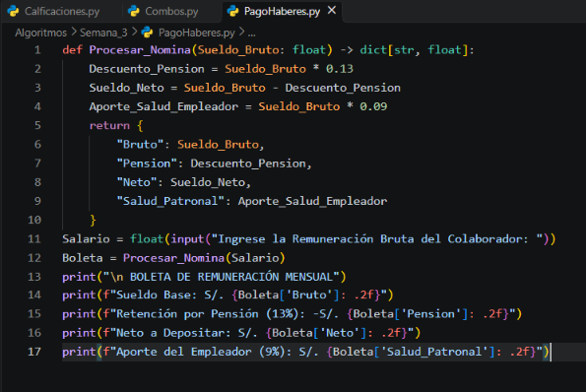This screenshot has width=586, height=392.
Task: Click closing brace on line 10
Action: coord(93,220)
